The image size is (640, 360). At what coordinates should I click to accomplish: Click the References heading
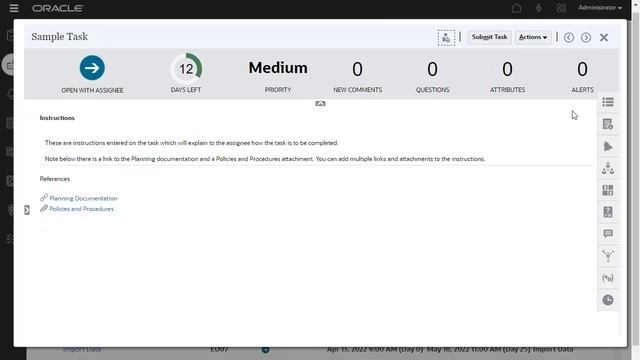[x=55, y=179]
